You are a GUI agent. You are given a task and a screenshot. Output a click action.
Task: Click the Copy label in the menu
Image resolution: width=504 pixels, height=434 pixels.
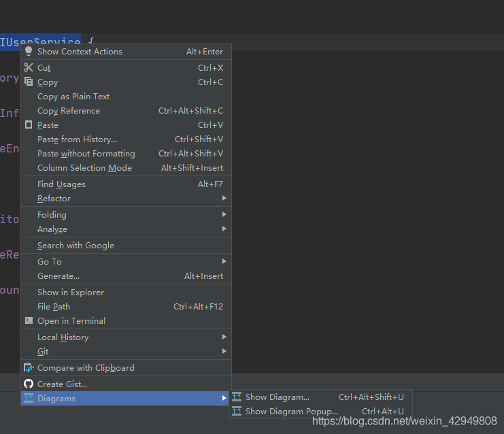48,82
